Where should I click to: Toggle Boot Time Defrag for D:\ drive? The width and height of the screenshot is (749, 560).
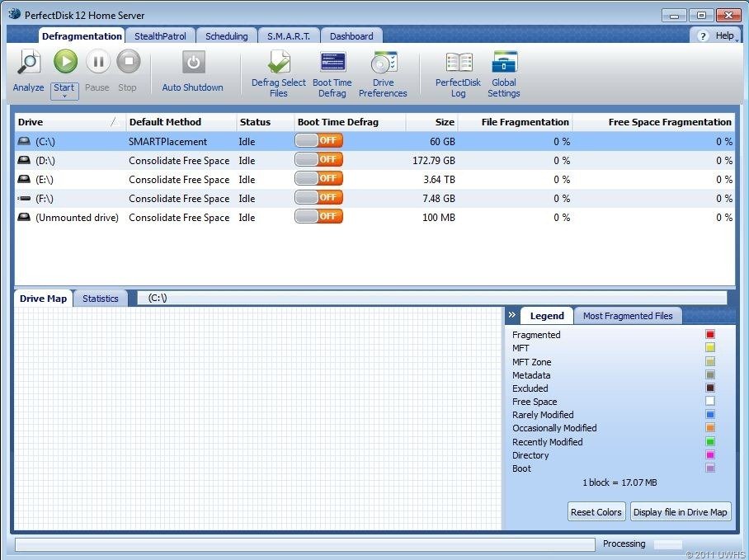[318, 159]
